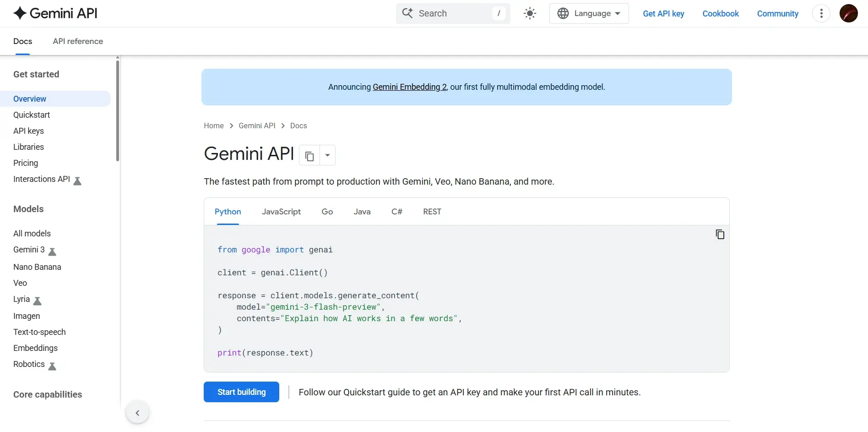Copy the Gemini API page title

point(309,155)
